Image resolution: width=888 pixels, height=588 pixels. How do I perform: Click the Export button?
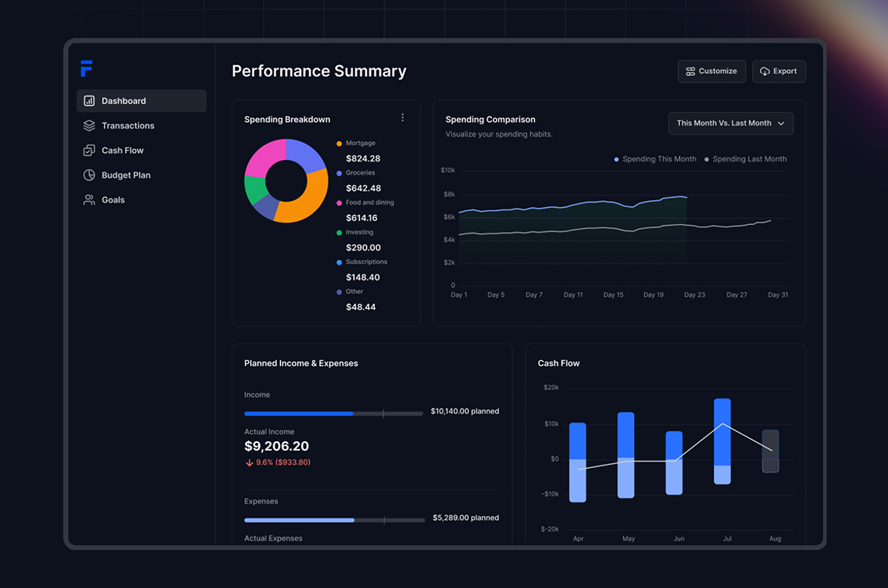click(779, 71)
